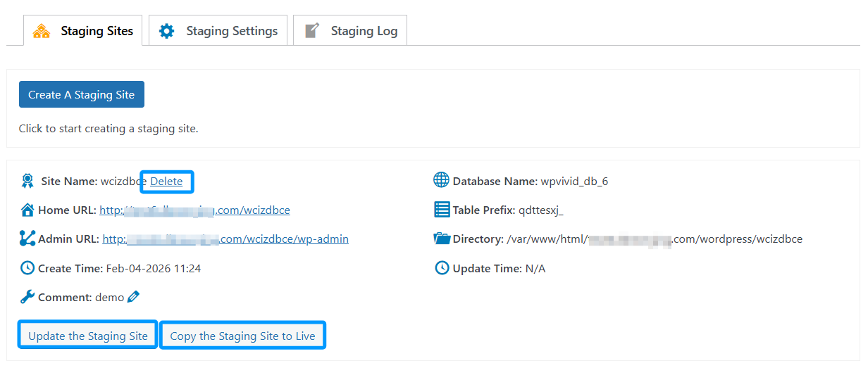This screenshot has height=368, width=868.
Task: Click the list icon beside Table Prefix
Action: click(442, 210)
